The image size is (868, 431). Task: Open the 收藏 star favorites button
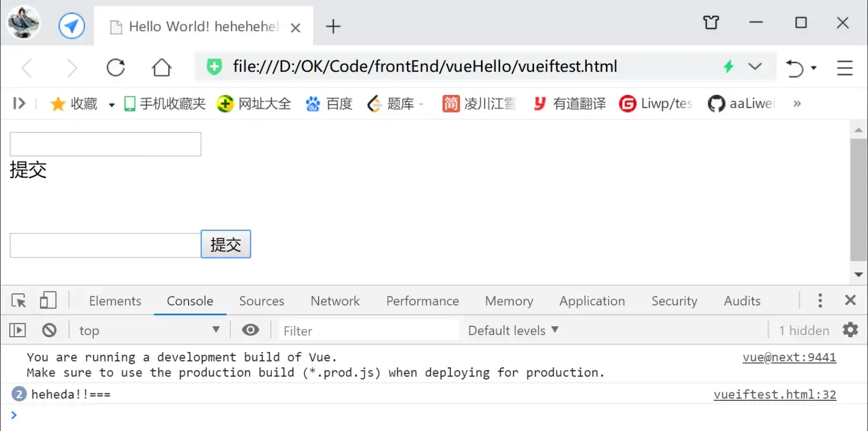pos(74,104)
